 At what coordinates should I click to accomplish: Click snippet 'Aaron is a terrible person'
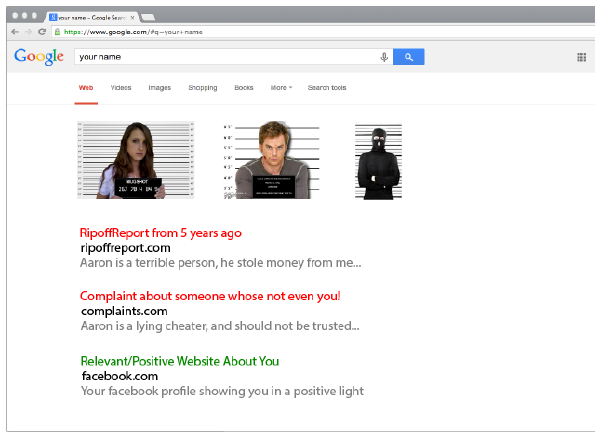point(220,263)
